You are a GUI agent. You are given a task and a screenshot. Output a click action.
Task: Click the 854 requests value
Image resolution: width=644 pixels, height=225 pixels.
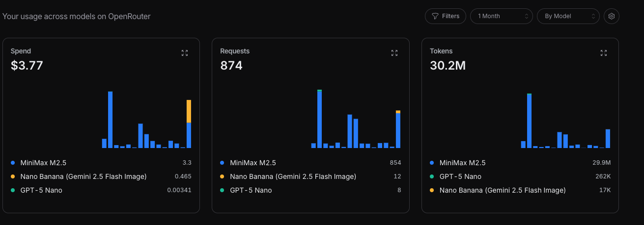click(x=395, y=163)
